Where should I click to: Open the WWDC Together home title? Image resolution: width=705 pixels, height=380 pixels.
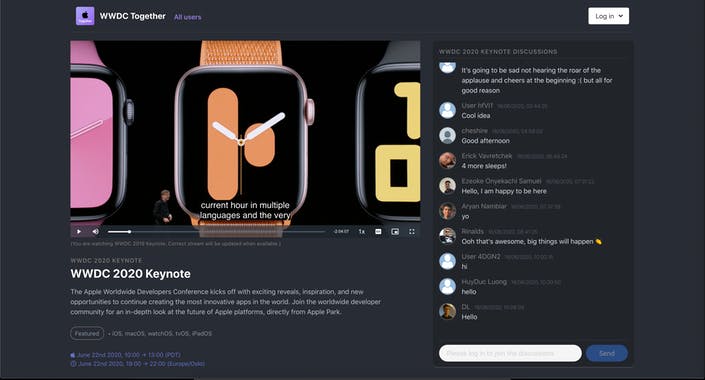pos(133,16)
